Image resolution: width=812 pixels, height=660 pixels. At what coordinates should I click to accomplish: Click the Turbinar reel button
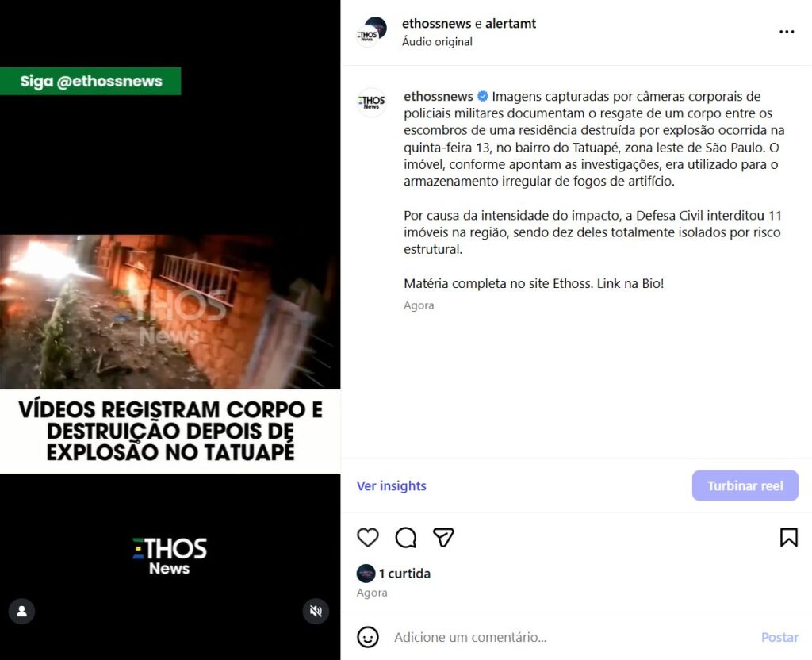coord(745,486)
